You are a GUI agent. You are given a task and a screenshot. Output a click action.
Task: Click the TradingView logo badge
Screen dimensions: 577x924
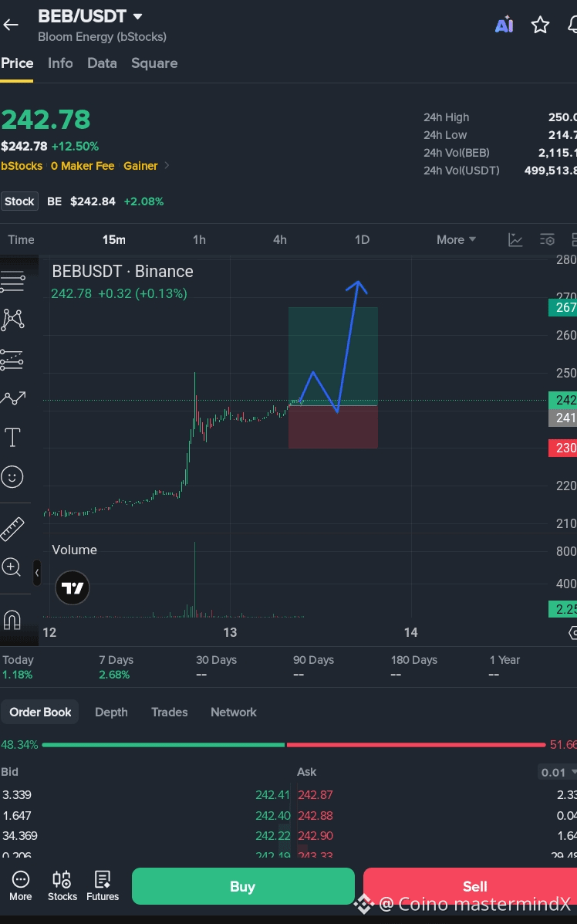pos(73,587)
